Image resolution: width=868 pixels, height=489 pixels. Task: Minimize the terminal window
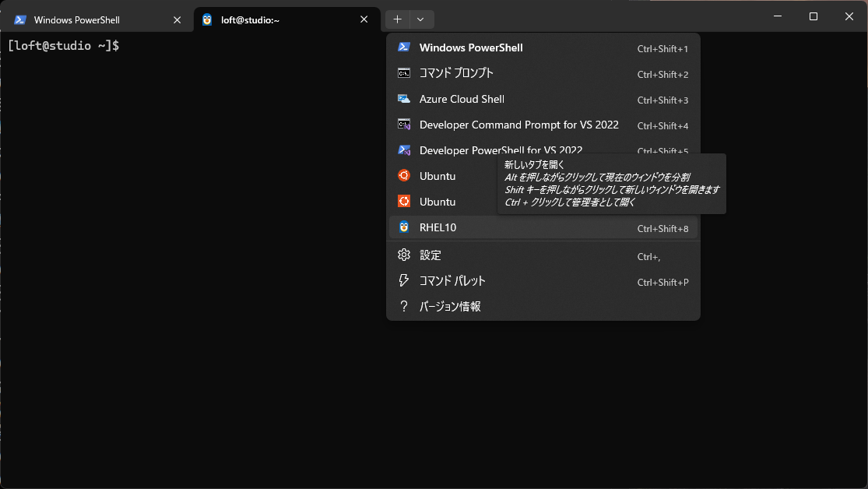tap(777, 16)
